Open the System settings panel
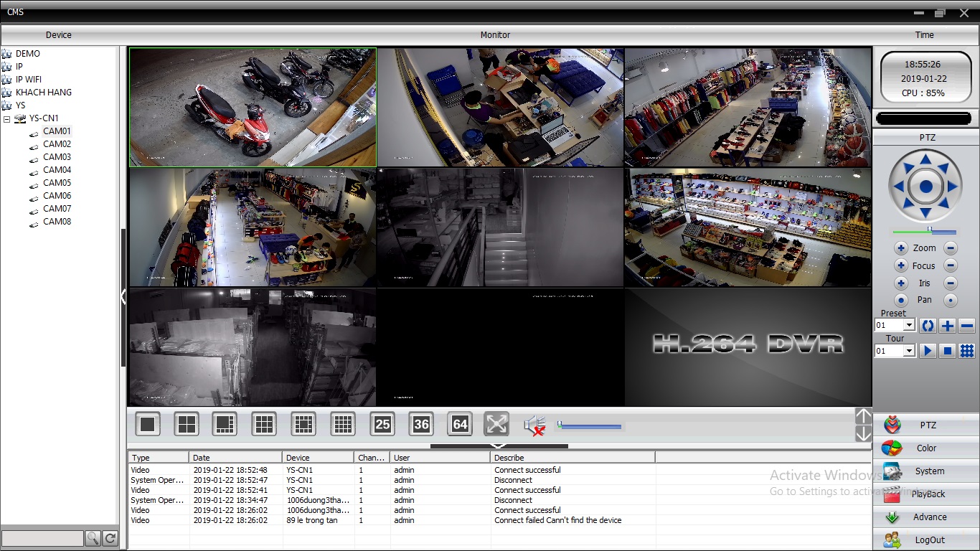Image resolution: width=980 pixels, height=551 pixels. point(925,471)
